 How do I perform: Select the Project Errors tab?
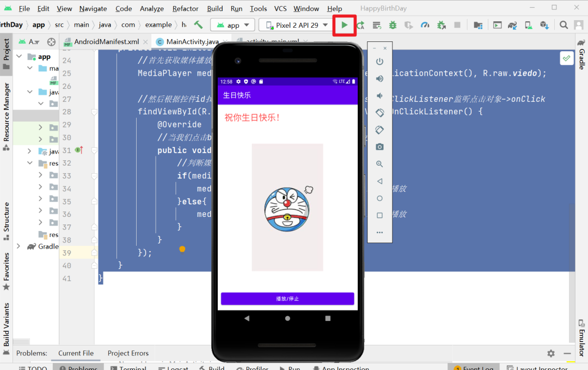(128, 353)
